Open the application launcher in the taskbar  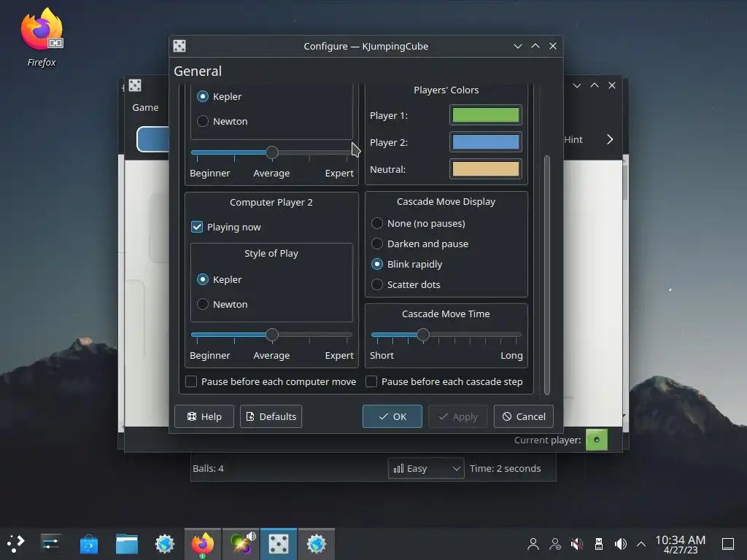pyautogui.click(x=16, y=543)
